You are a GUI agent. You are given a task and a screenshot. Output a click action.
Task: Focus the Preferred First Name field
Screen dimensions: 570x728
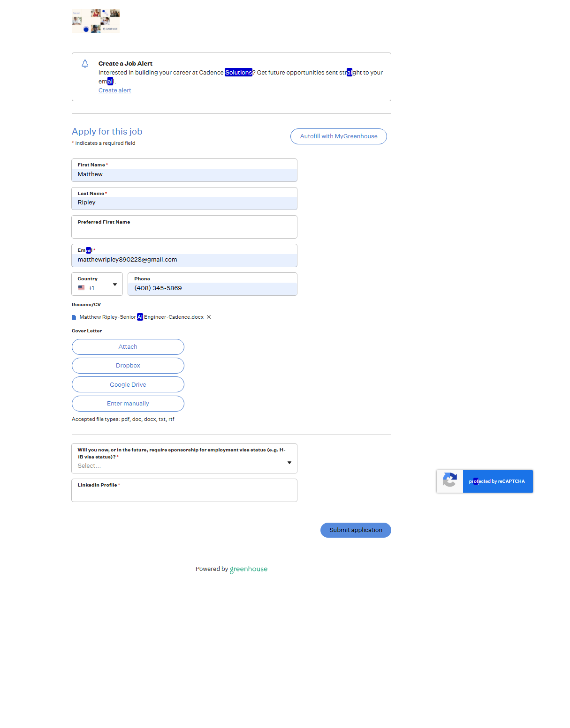(x=184, y=231)
